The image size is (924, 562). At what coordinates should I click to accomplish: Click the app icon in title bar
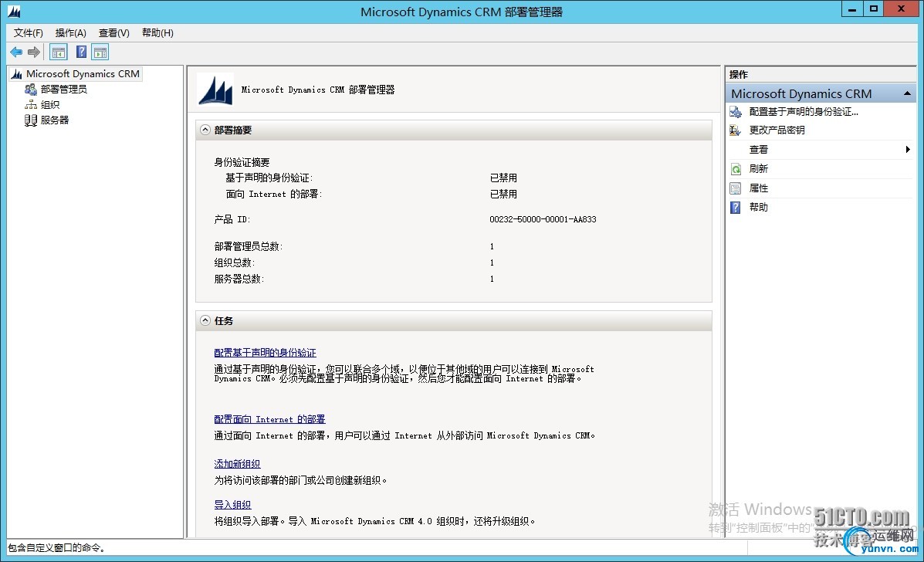pyautogui.click(x=14, y=11)
